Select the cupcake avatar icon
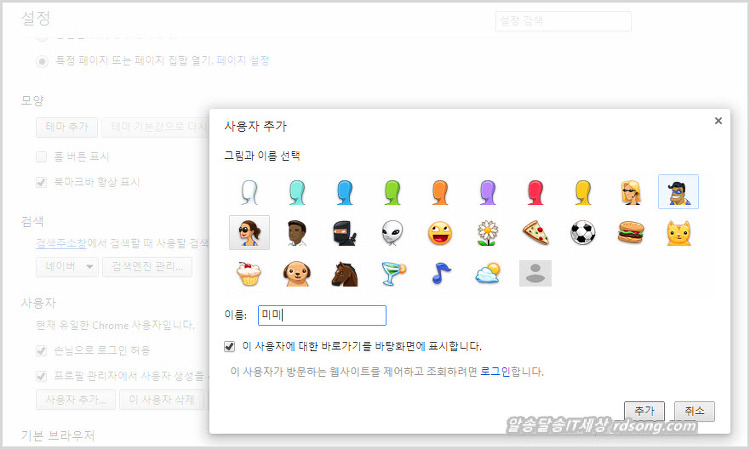 (247, 272)
